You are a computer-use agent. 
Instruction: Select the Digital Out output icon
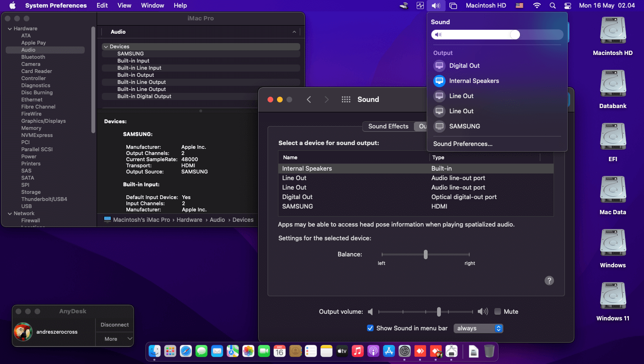[439, 66]
